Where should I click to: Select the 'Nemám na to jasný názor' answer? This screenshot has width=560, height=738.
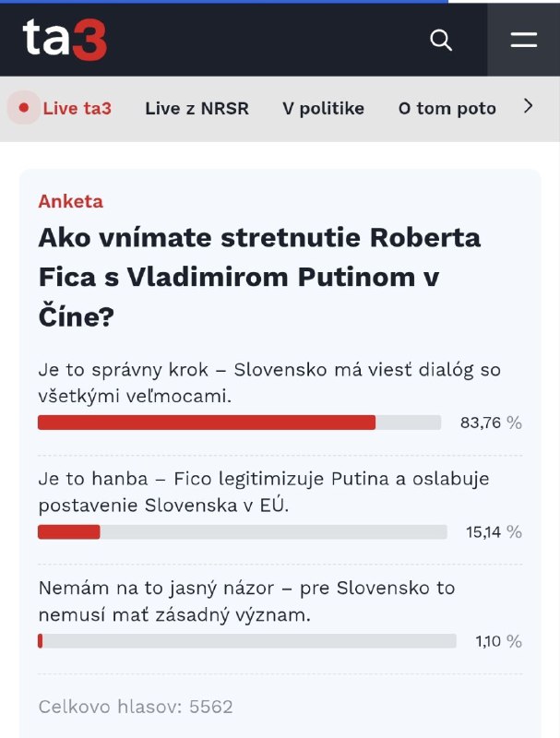click(x=246, y=600)
